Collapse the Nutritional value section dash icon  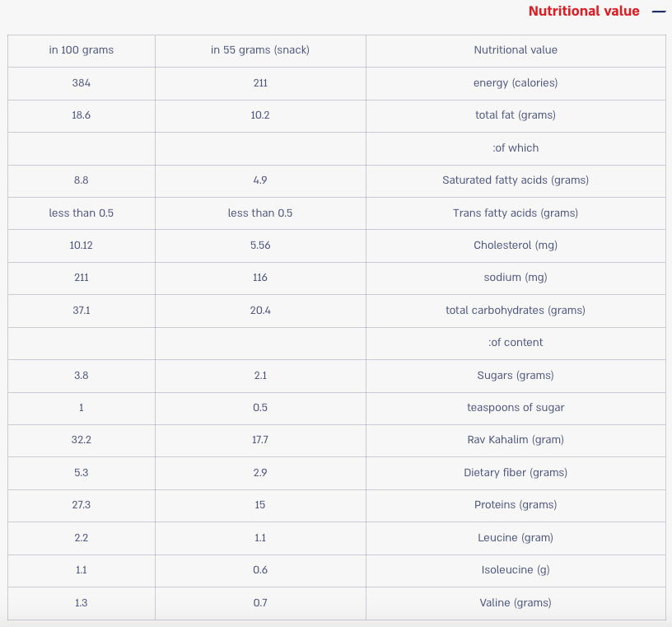[658, 12]
